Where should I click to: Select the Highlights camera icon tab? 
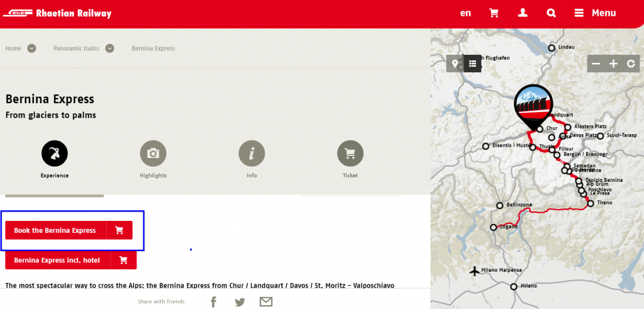coord(153,154)
